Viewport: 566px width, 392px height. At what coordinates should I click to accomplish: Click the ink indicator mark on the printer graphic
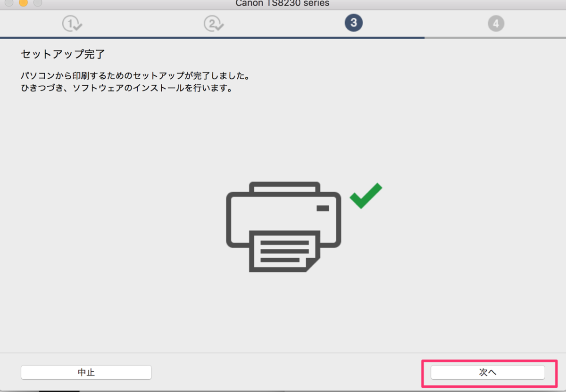[x=322, y=207]
